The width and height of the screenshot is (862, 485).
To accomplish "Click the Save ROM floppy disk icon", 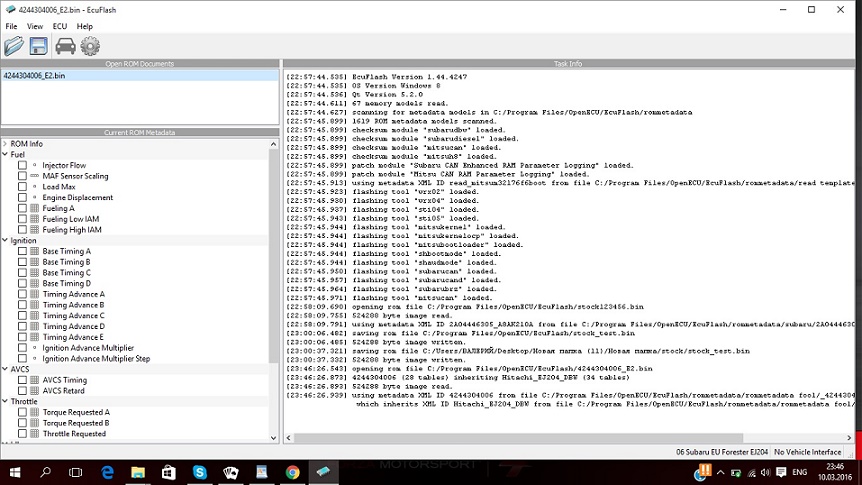I will 39,46.
